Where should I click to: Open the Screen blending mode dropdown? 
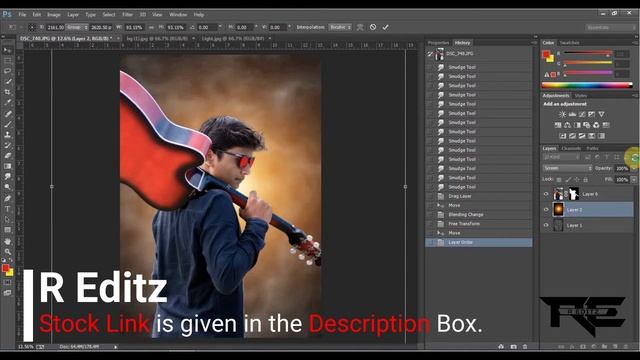[567, 168]
